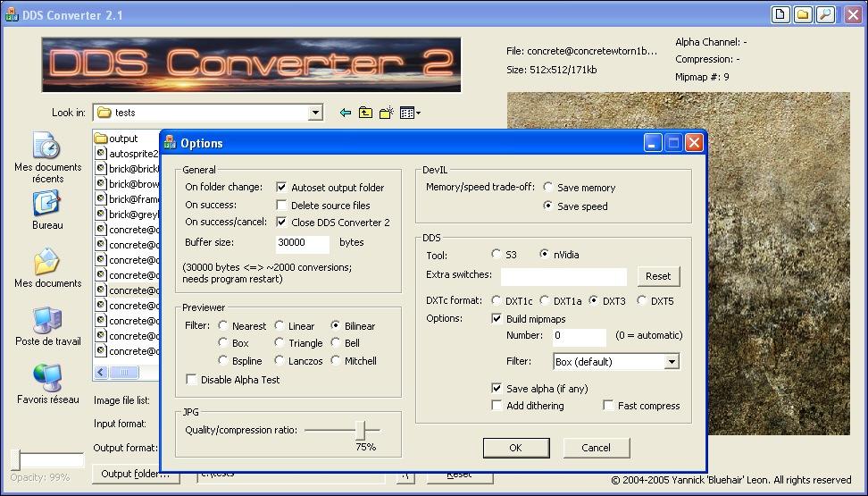Open Mes documents récents shortcut
Image resolution: width=868 pixels, height=496 pixels.
point(47,146)
